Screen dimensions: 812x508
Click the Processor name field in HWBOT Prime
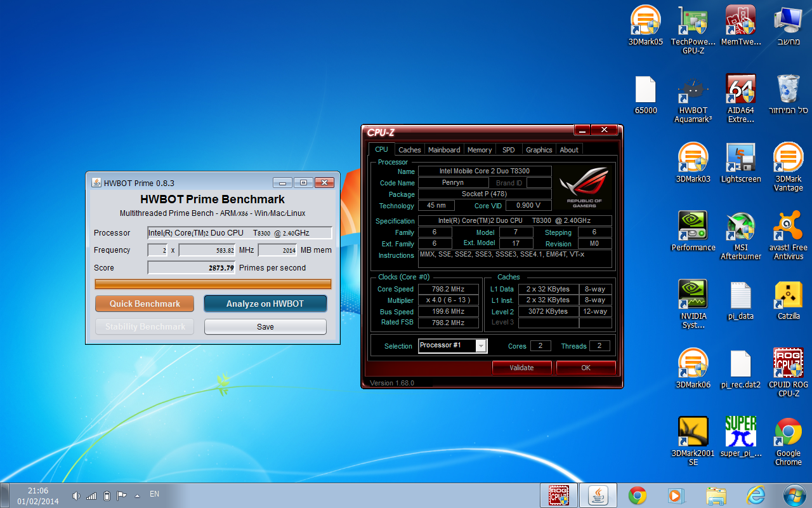(x=240, y=233)
